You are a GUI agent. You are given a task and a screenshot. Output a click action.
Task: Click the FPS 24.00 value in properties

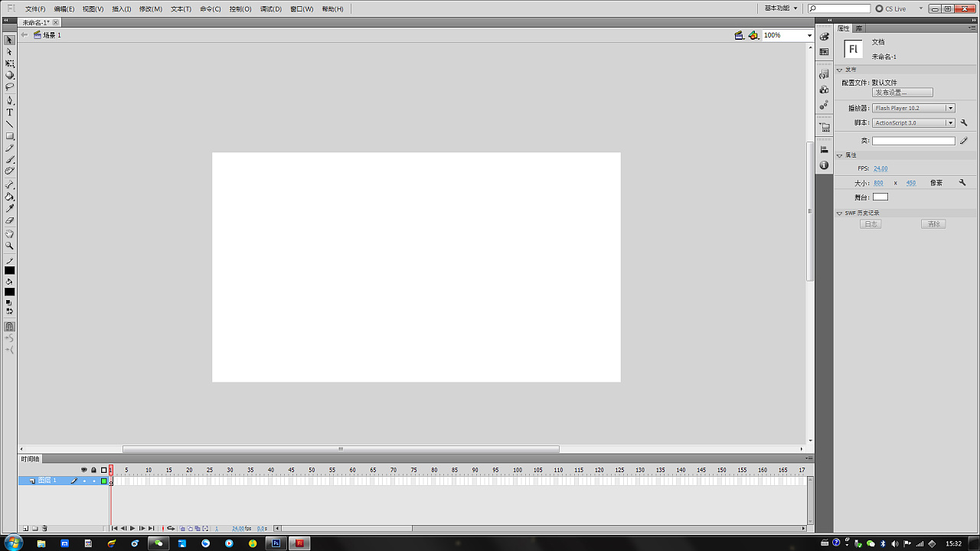tap(880, 168)
